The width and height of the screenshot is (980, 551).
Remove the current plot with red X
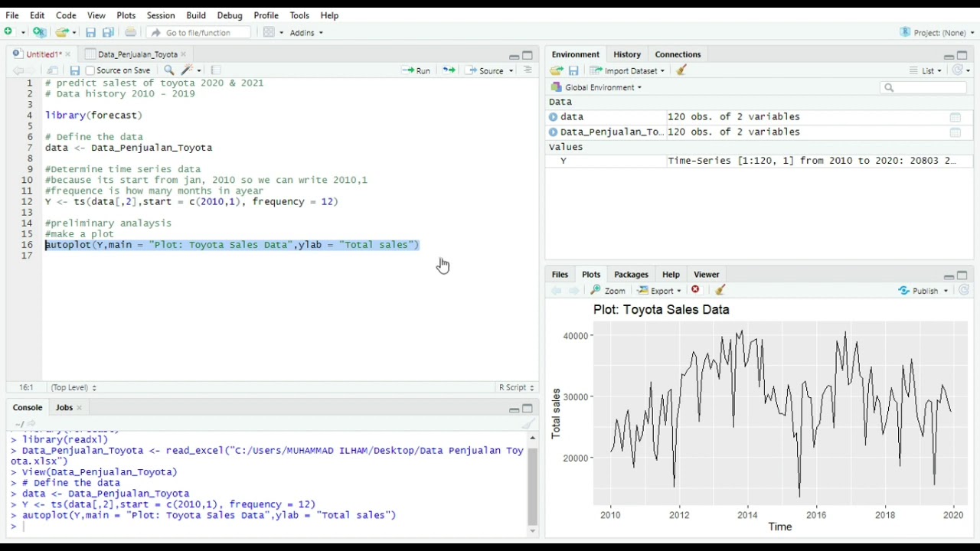(695, 290)
